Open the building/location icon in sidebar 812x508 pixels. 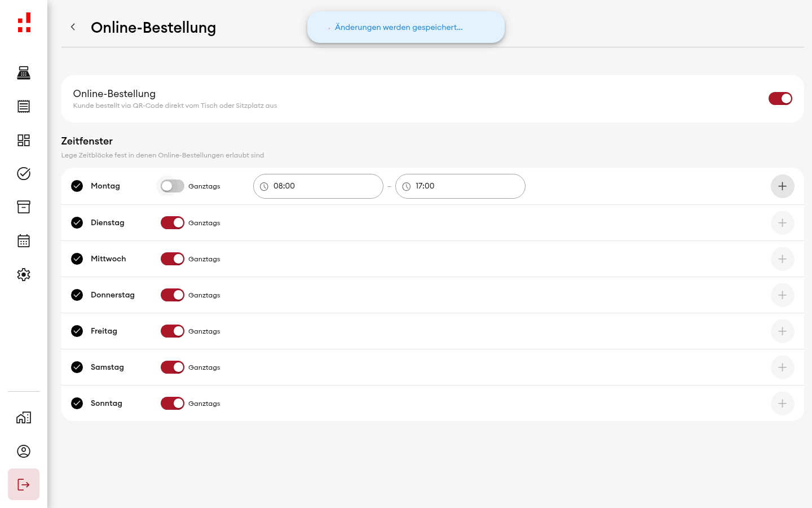pyautogui.click(x=24, y=418)
